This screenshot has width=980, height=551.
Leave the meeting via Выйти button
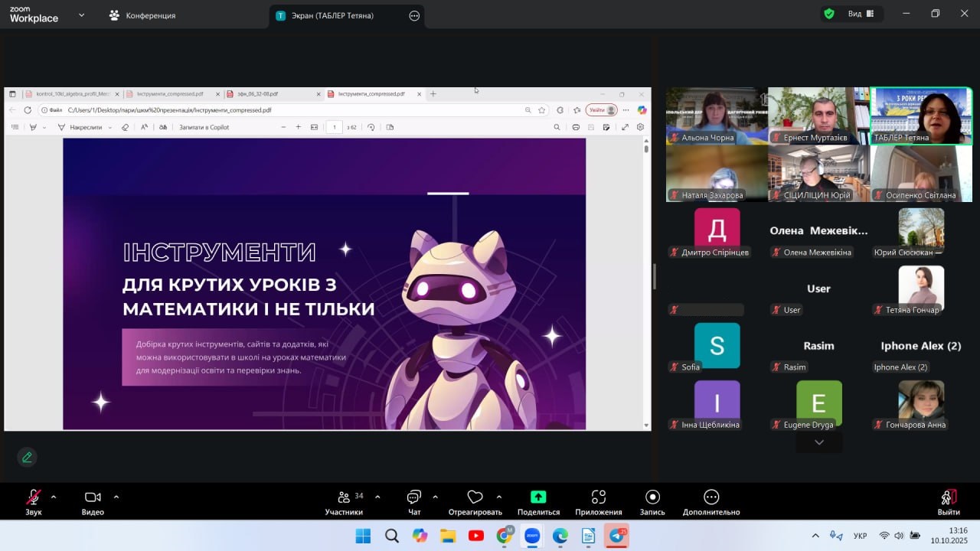[x=949, y=502]
